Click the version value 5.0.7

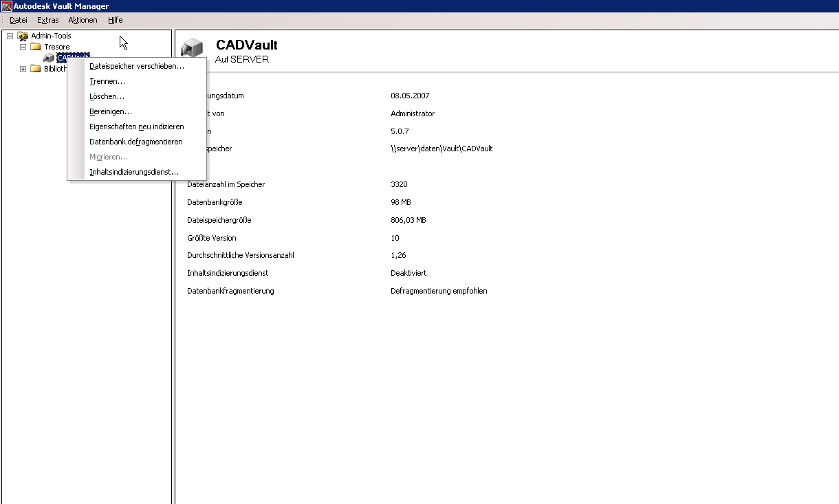coord(400,131)
